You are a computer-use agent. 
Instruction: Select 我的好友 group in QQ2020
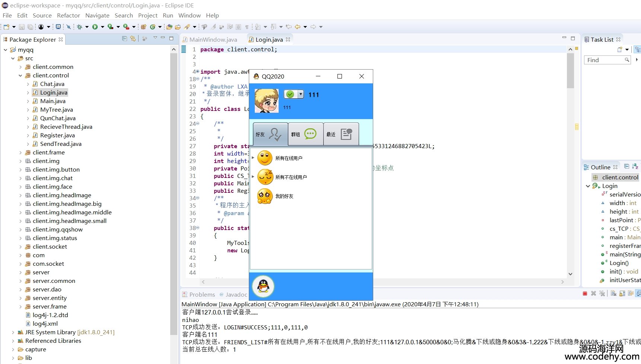click(x=284, y=196)
